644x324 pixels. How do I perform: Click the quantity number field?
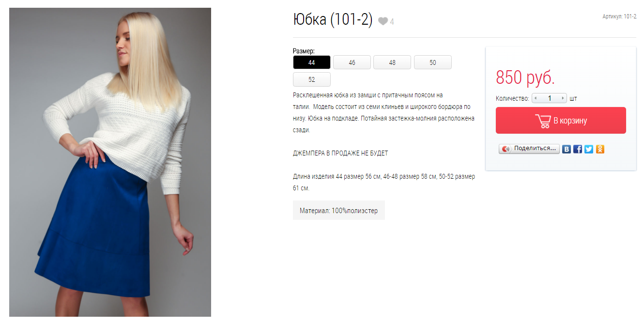pos(549,98)
